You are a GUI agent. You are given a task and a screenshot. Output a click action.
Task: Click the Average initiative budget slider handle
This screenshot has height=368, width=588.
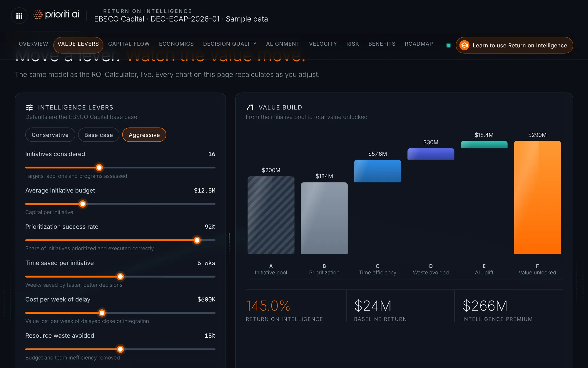[x=83, y=204]
